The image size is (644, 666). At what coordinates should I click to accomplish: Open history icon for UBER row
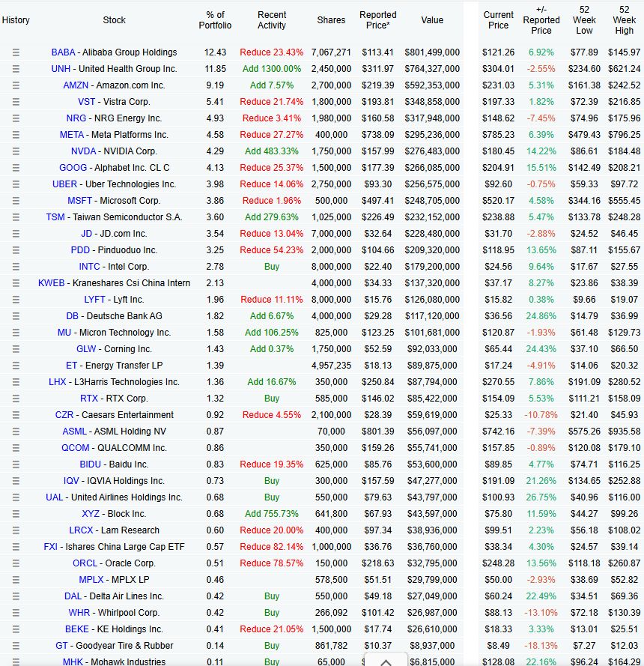point(16,184)
